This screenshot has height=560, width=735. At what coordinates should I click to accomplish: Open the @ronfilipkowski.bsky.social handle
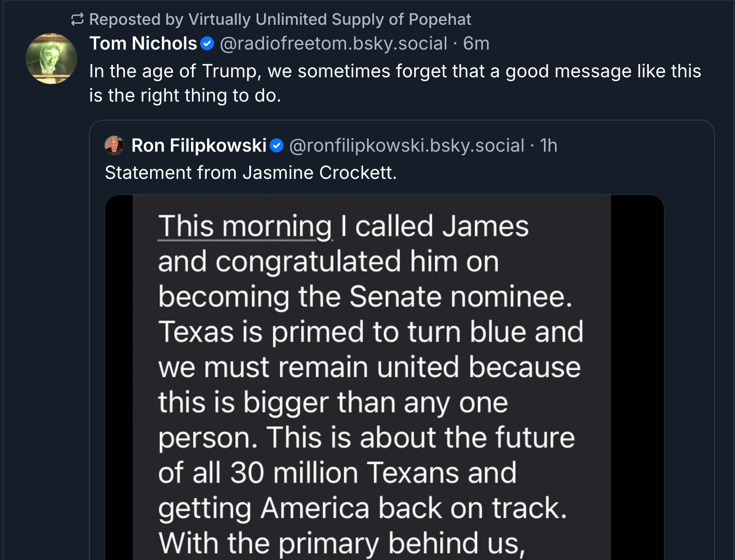[x=407, y=145]
